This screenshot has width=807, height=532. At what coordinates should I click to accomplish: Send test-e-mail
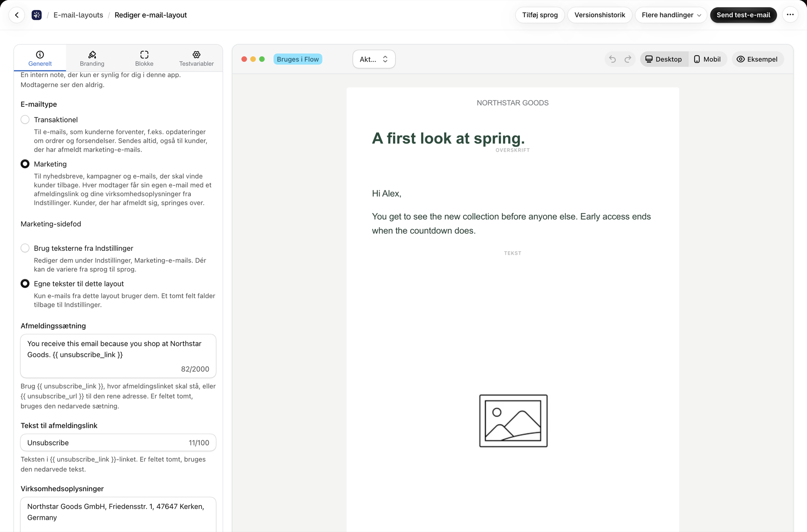(x=743, y=15)
